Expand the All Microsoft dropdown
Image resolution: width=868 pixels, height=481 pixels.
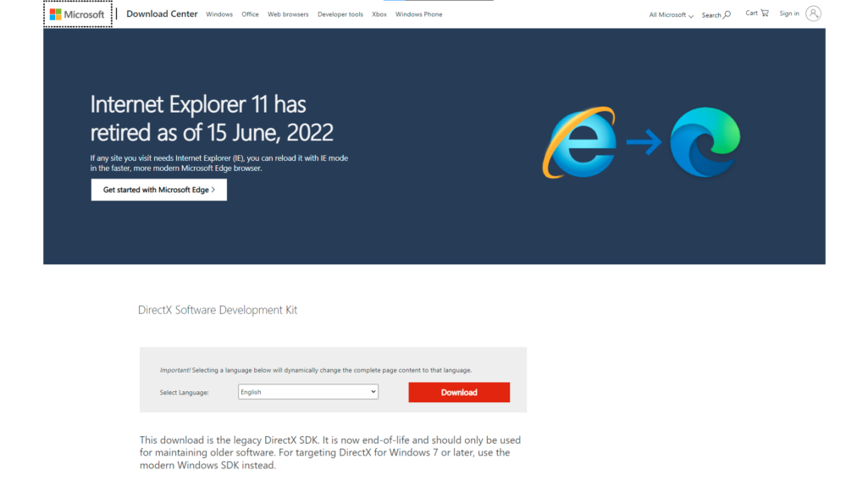click(x=671, y=15)
